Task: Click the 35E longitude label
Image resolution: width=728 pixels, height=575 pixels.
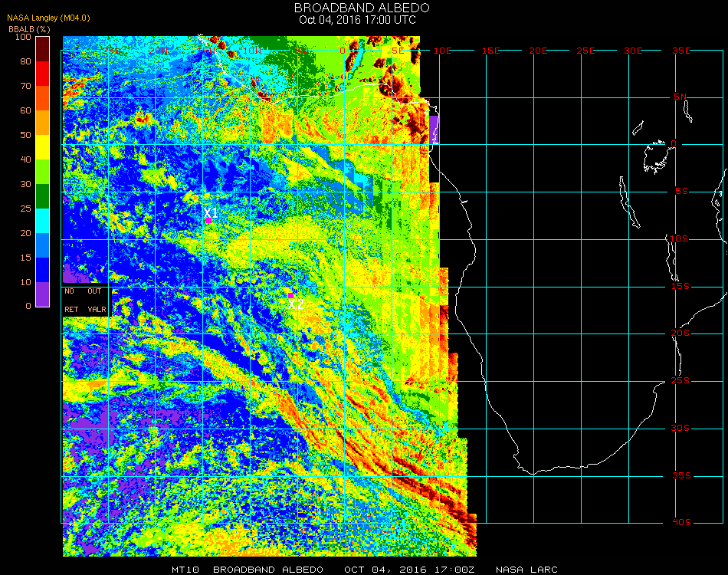Action: (x=681, y=51)
